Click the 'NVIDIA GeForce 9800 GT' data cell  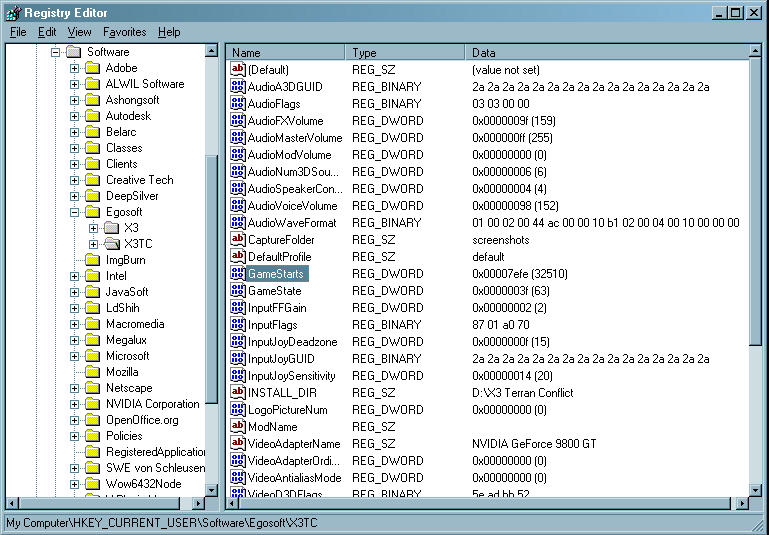pyautogui.click(x=534, y=443)
